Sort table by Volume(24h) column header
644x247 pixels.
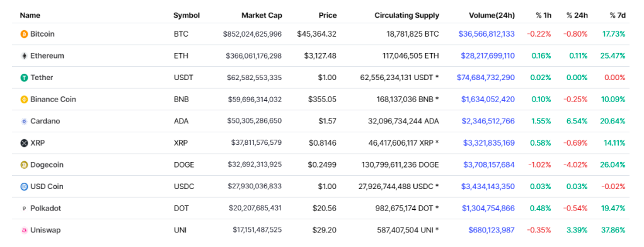492,16
